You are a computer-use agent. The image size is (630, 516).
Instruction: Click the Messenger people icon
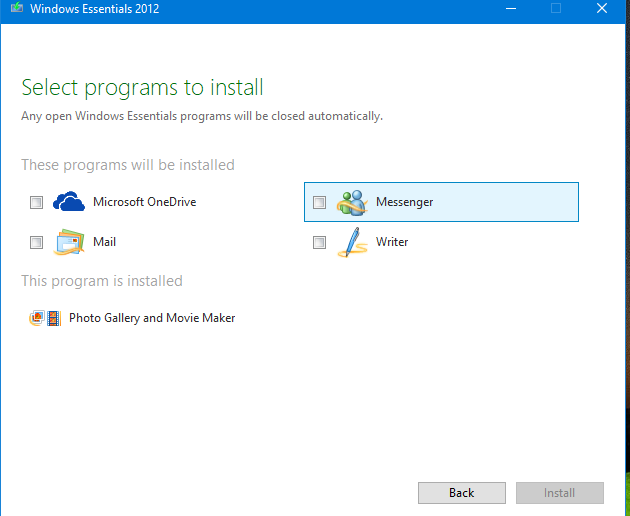click(x=352, y=202)
